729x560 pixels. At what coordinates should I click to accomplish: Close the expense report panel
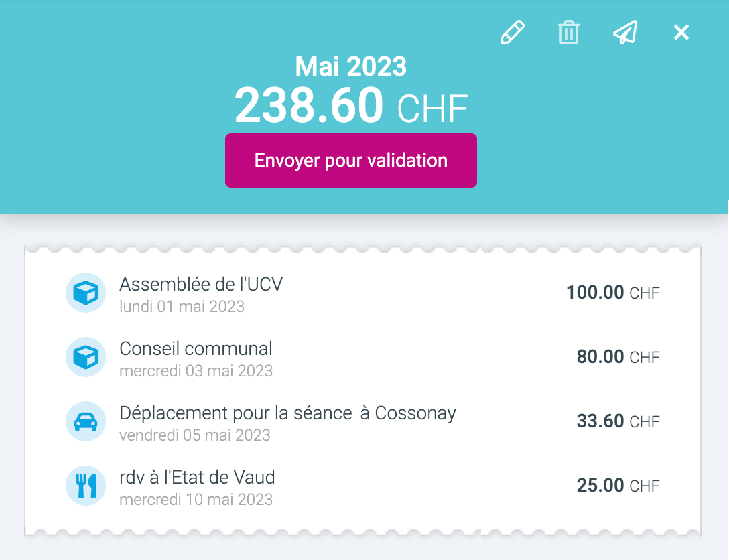coord(681,32)
